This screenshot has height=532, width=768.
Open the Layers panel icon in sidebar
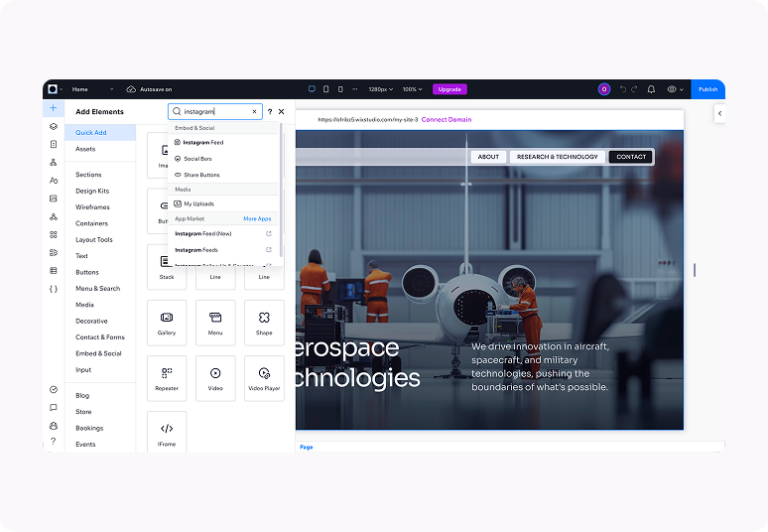pyautogui.click(x=54, y=126)
